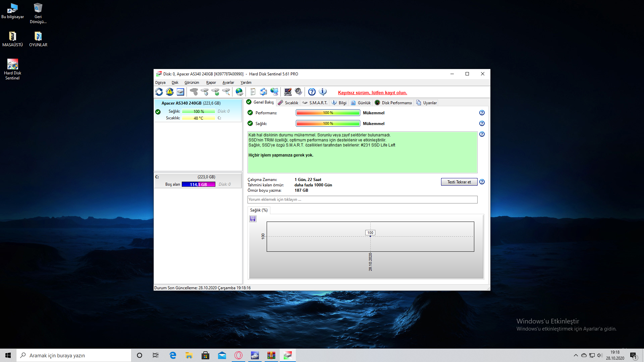The width and height of the screenshot is (644, 362).
Task: Click the save floppy icon above health graph
Action: point(253,219)
